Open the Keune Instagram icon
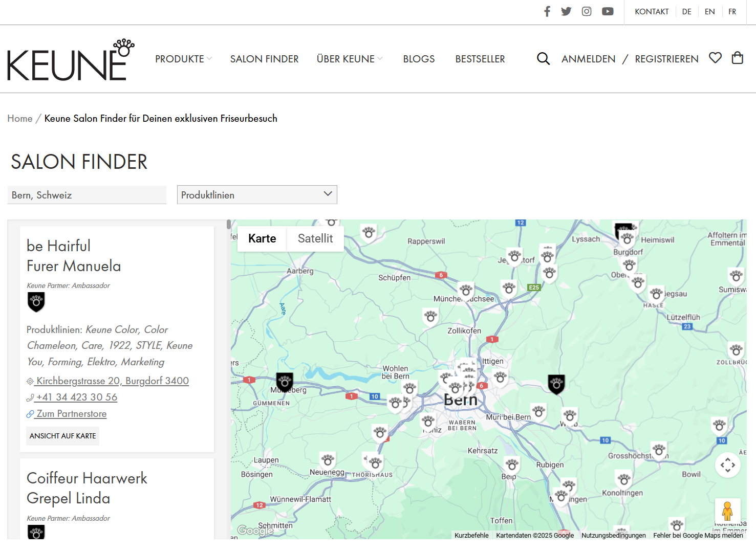This screenshot has width=756, height=553. [x=587, y=11]
